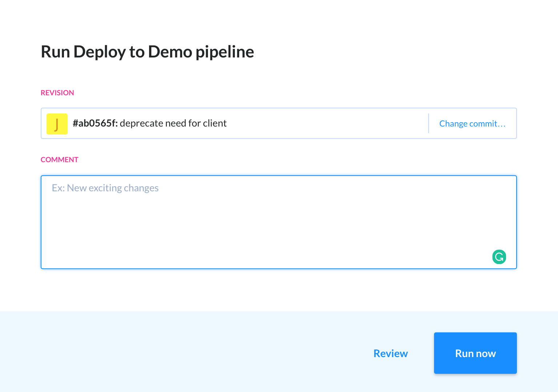
Task: Click the yellow J author avatar
Action: click(x=57, y=124)
